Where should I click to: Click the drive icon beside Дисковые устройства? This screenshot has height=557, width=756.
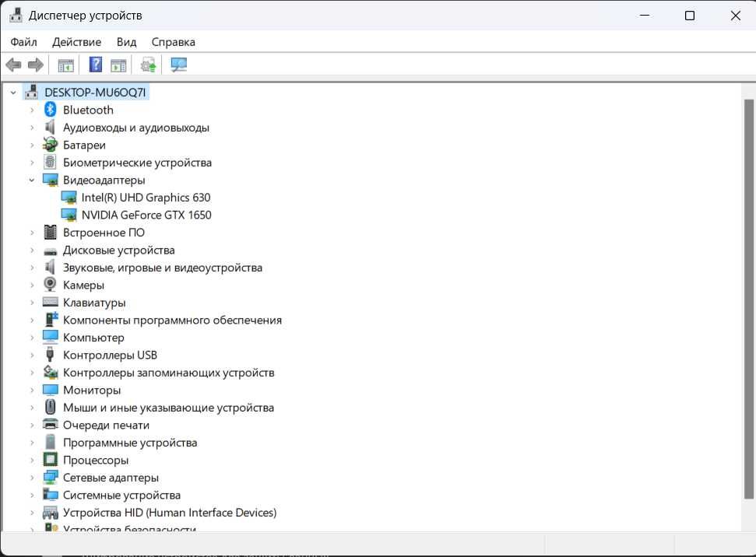tap(50, 251)
